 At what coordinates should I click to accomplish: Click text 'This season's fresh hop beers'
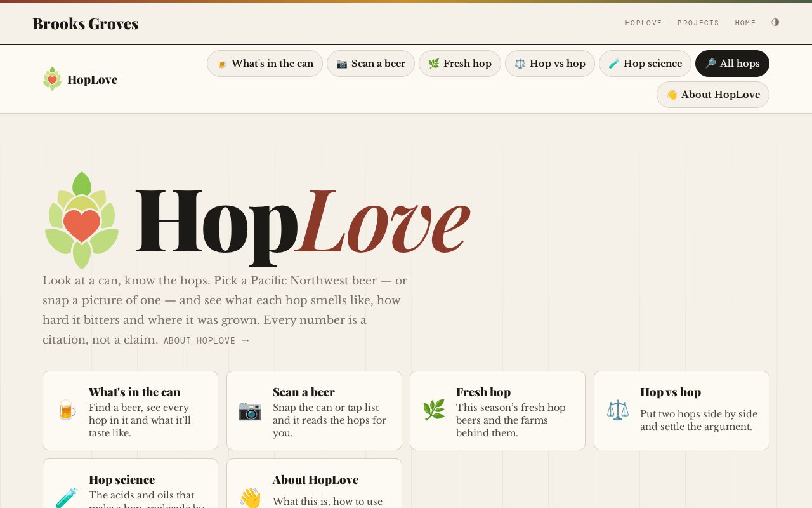[x=511, y=413]
